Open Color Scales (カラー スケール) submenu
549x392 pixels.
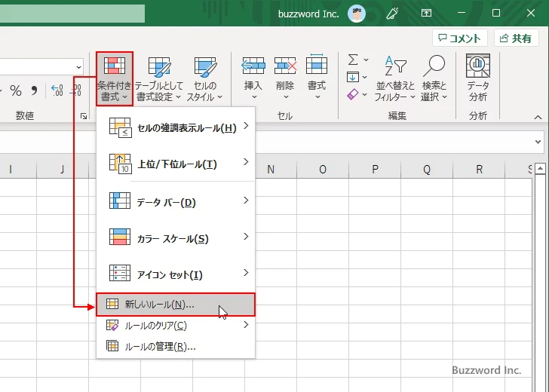pyautogui.click(x=176, y=238)
